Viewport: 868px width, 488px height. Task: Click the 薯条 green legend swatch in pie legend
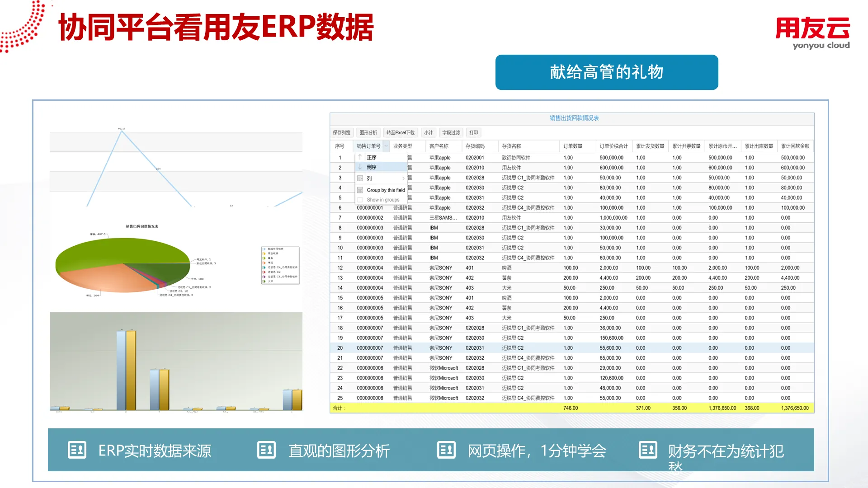coord(264,258)
